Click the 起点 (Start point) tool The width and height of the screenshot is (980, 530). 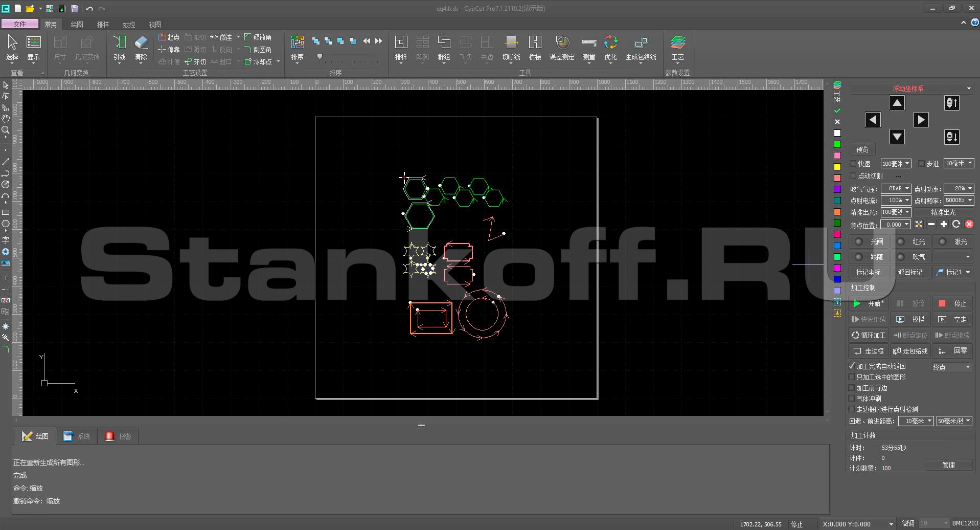(169, 37)
